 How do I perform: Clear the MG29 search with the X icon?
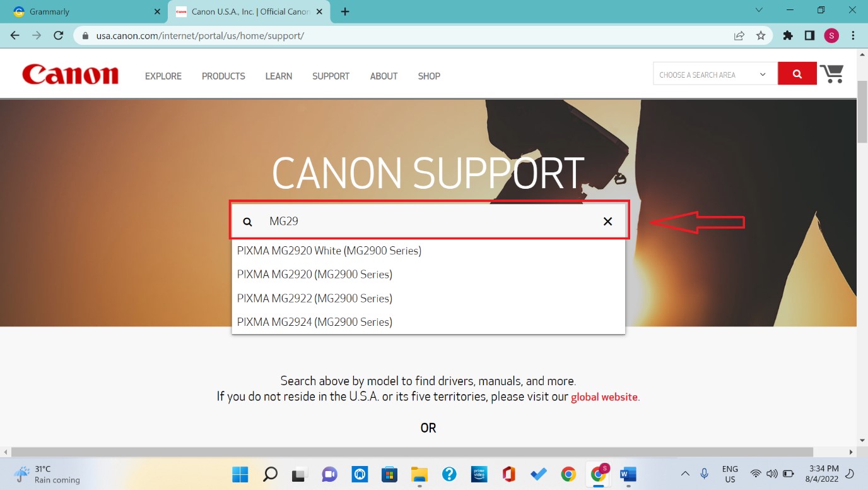coord(607,221)
